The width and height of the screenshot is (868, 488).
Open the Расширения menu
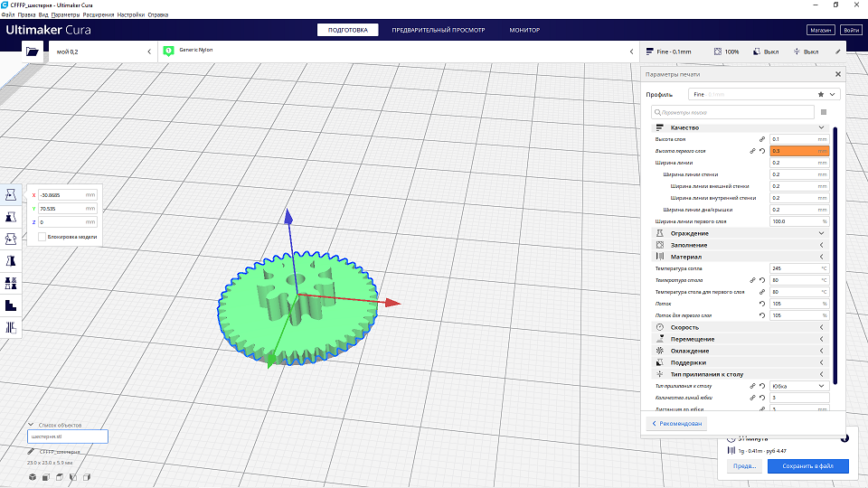[99, 15]
